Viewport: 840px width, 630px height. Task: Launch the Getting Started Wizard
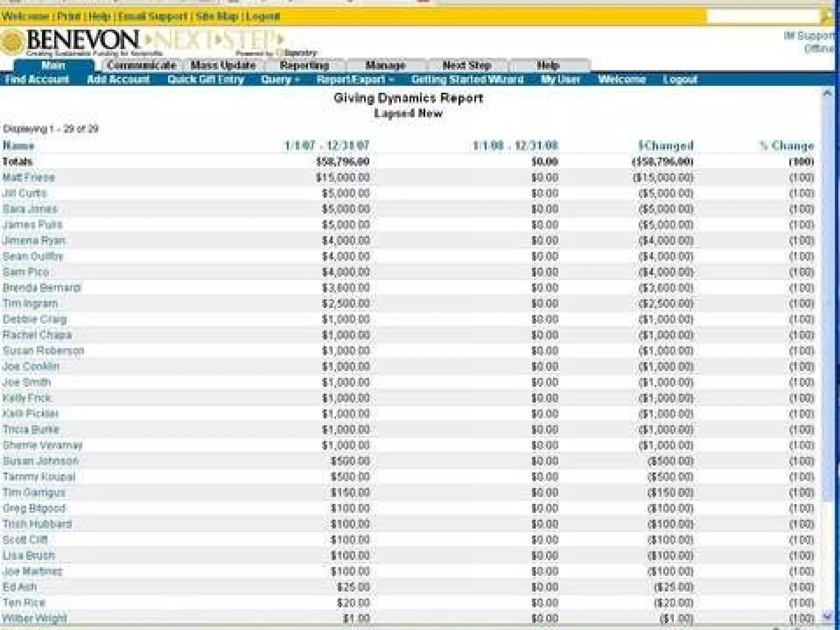click(x=467, y=80)
